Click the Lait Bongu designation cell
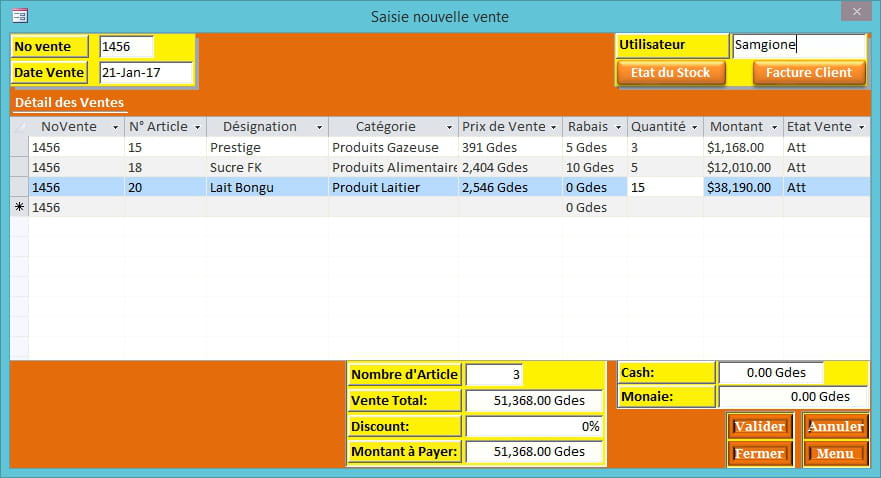This screenshot has width=881, height=478. click(267, 188)
